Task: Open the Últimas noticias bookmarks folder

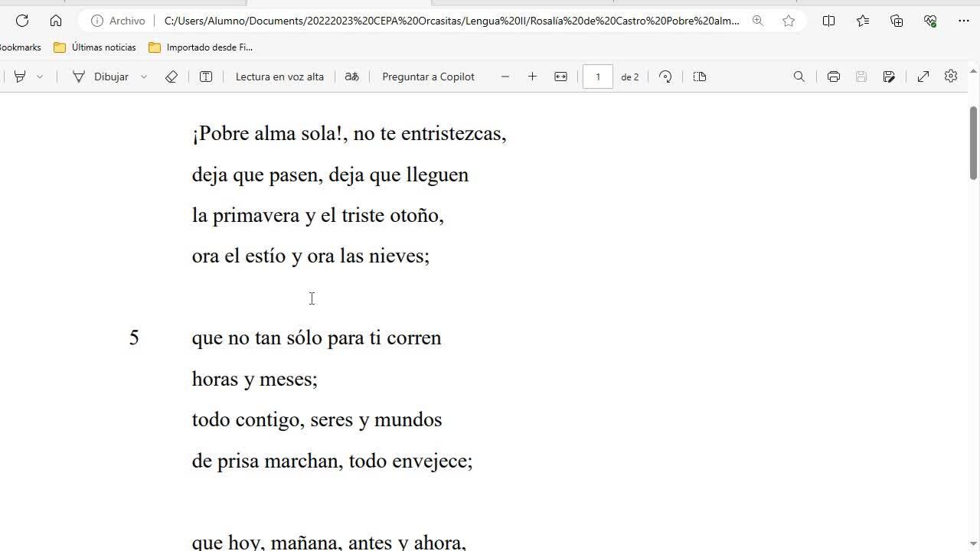Action: point(95,47)
